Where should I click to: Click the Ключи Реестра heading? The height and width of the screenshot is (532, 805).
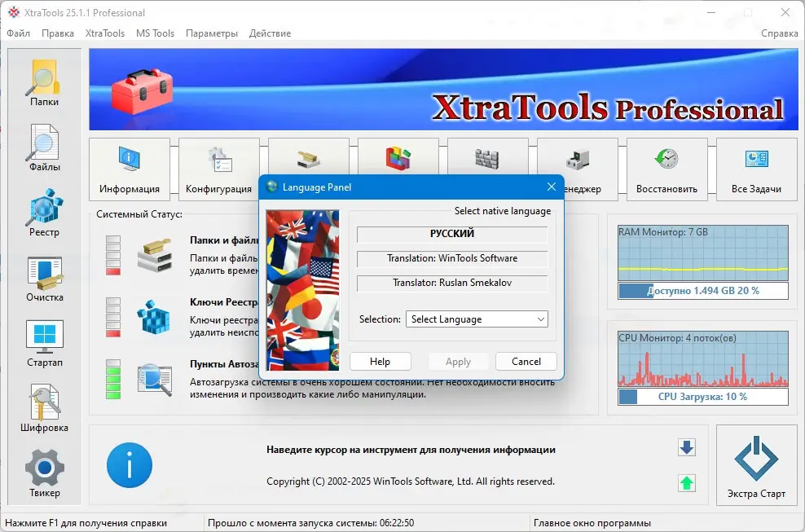coord(224,302)
